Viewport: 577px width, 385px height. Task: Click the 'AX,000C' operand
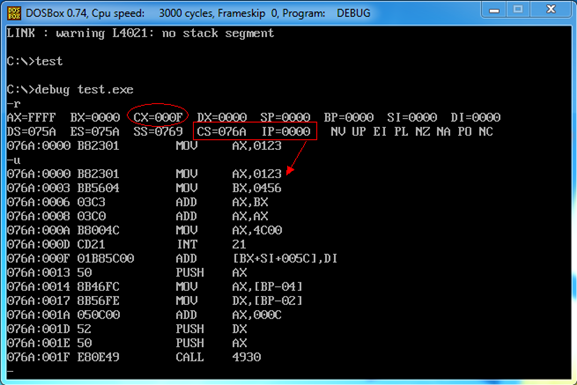point(256,315)
